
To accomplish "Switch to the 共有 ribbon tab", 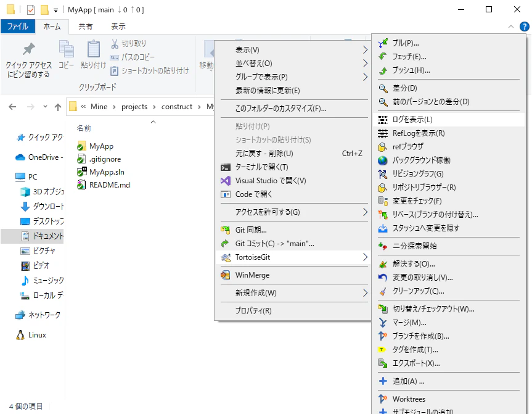I will 85,27.
